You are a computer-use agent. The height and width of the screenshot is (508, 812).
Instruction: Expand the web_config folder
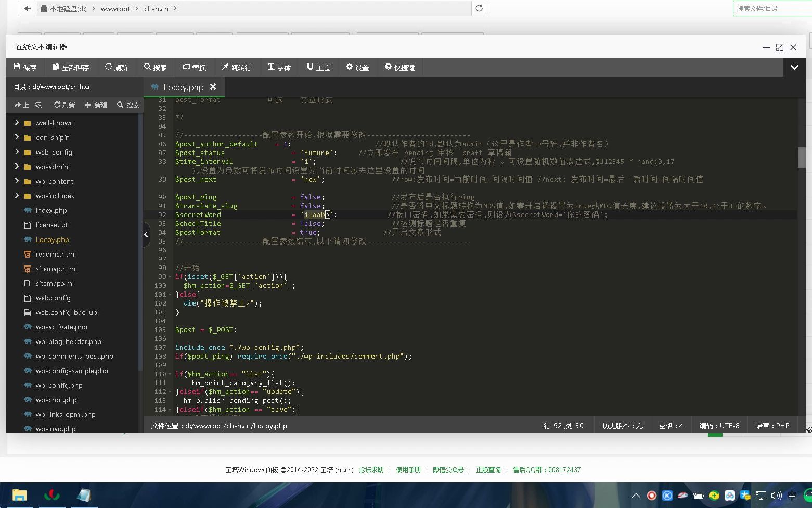click(x=17, y=152)
